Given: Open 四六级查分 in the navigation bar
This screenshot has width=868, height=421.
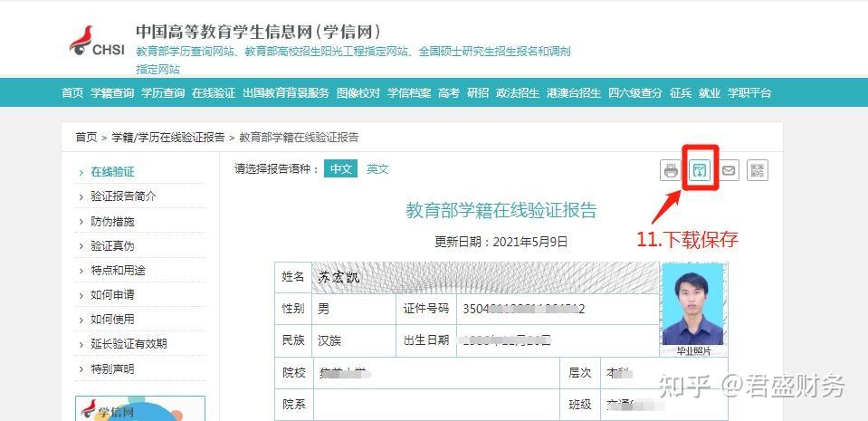Looking at the screenshot, I should (x=635, y=93).
